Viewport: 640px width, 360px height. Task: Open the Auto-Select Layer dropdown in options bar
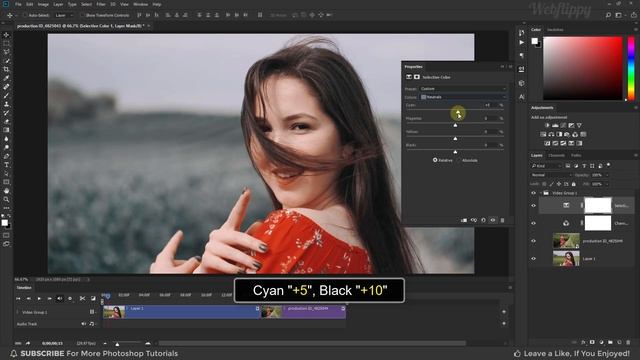click(x=63, y=15)
